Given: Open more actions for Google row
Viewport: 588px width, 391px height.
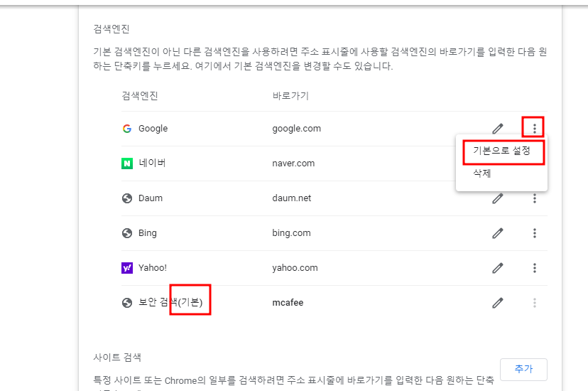Looking at the screenshot, I should [x=534, y=129].
